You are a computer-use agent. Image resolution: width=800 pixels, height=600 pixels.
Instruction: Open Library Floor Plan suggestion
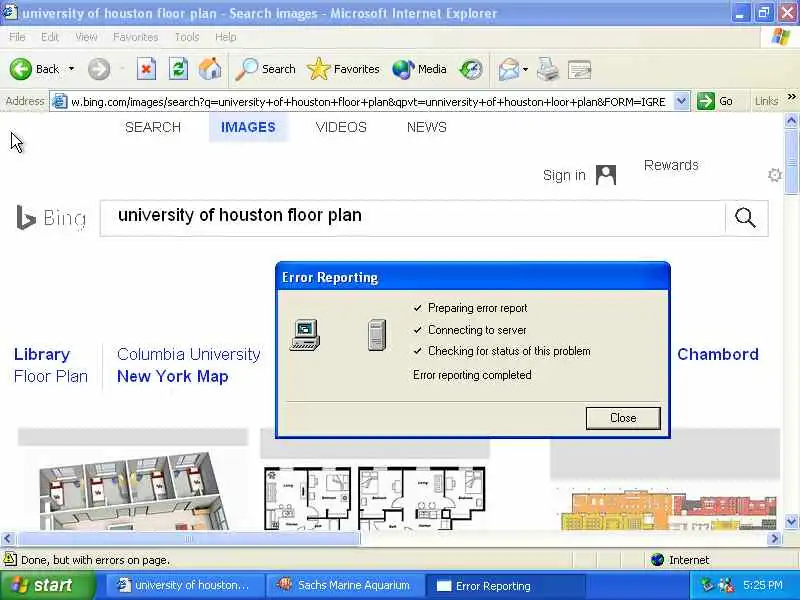(x=50, y=365)
